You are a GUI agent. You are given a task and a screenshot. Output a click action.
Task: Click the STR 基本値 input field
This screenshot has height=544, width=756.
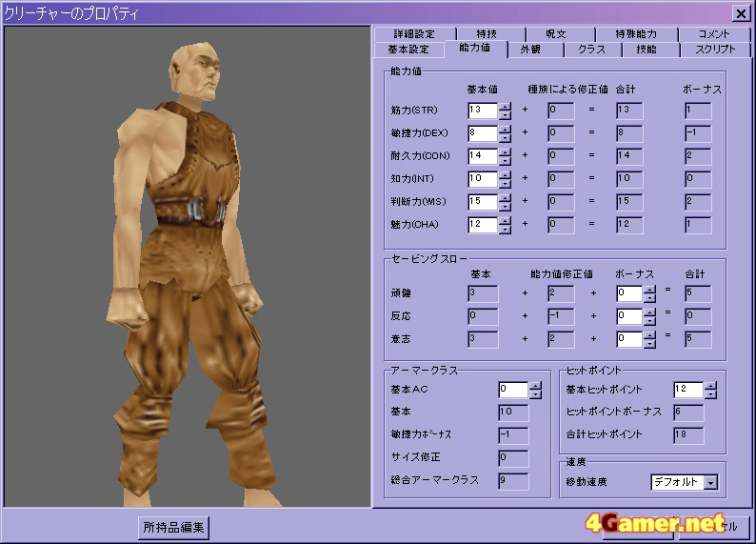[483, 111]
